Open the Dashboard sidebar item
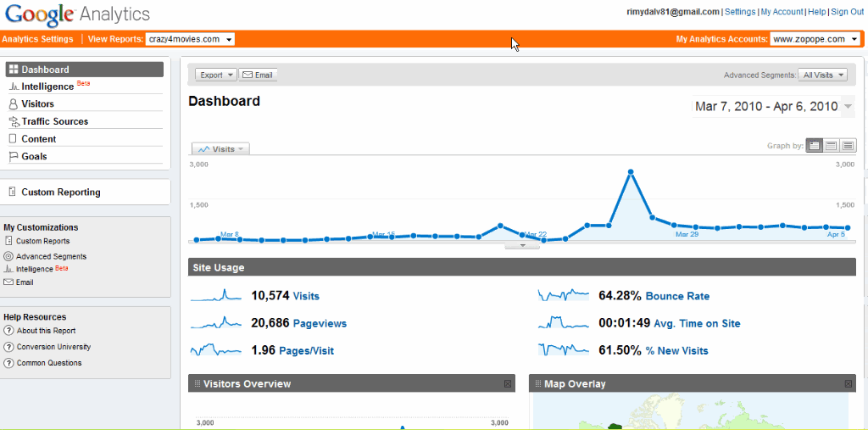The width and height of the screenshot is (868, 430). coord(85,70)
